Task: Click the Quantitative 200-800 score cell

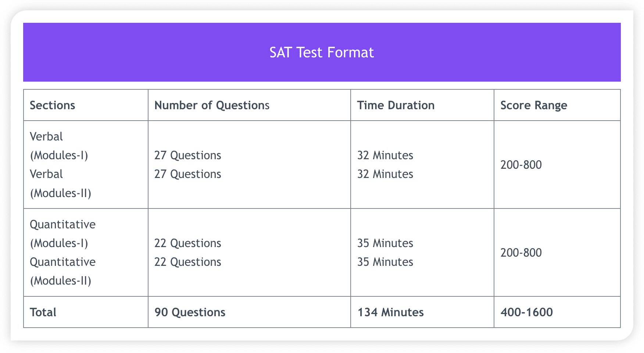Action: pos(521,253)
